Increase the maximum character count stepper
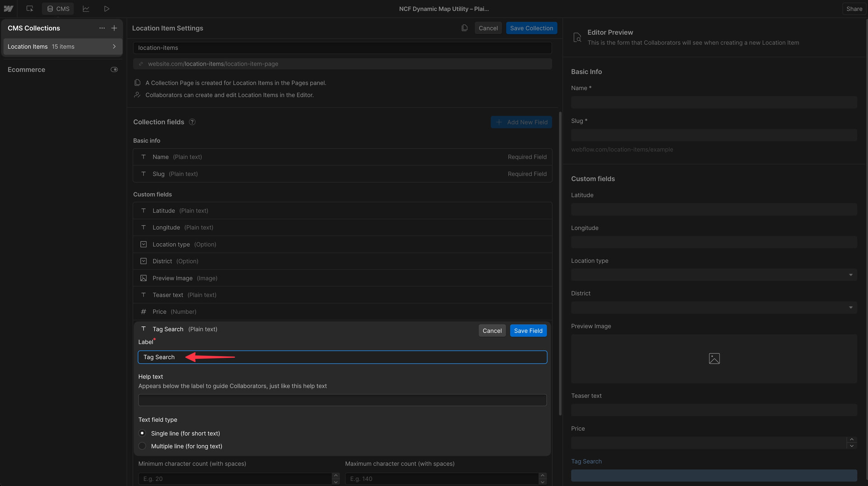Image resolution: width=868 pixels, height=486 pixels. click(x=542, y=476)
